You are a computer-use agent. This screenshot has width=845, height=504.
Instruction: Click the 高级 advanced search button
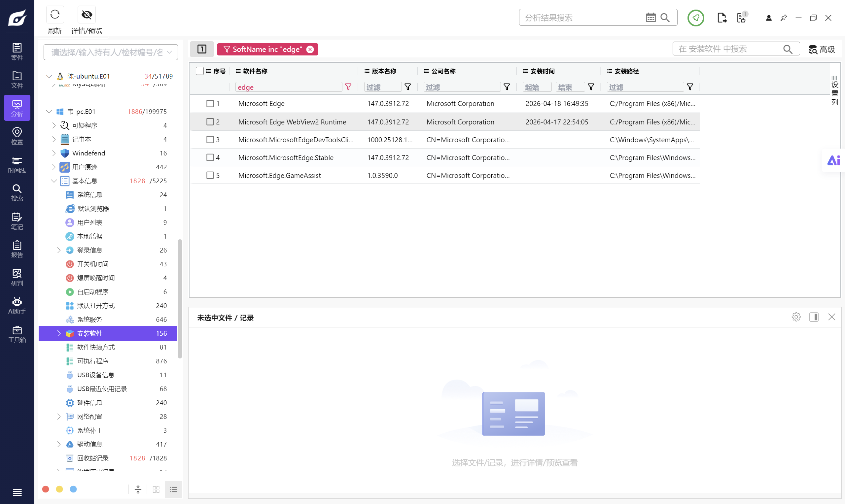point(822,50)
